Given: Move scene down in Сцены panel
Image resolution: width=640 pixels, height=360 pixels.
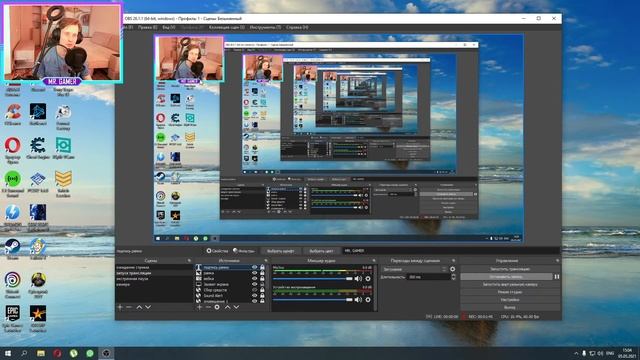Looking at the screenshot, I should [148, 307].
